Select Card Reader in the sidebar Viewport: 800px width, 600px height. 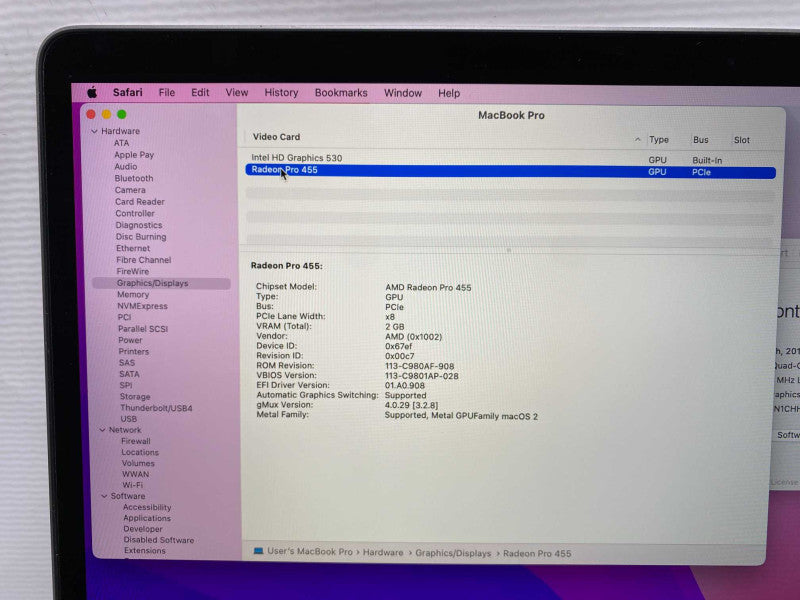pos(140,202)
